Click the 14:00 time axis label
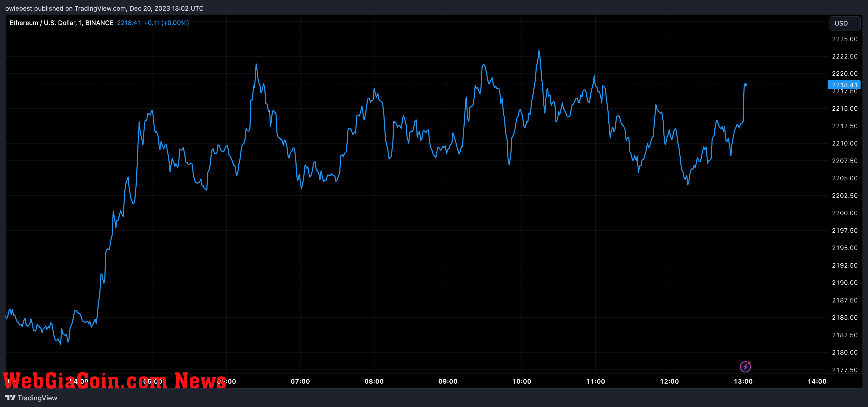The width and height of the screenshot is (868, 407). (x=817, y=381)
